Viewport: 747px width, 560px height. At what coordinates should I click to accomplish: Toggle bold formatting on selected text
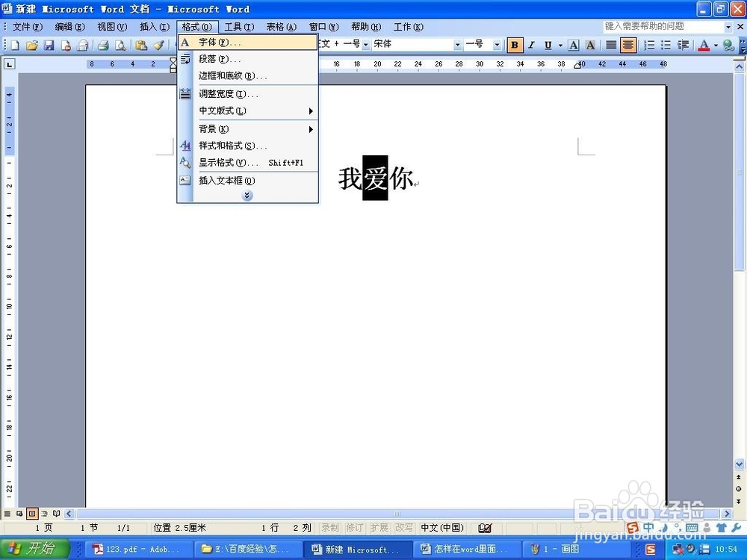pos(514,45)
